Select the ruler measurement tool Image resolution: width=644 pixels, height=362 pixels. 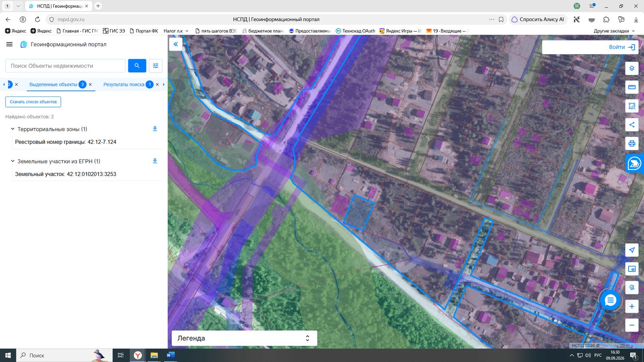[x=632, y=87]
